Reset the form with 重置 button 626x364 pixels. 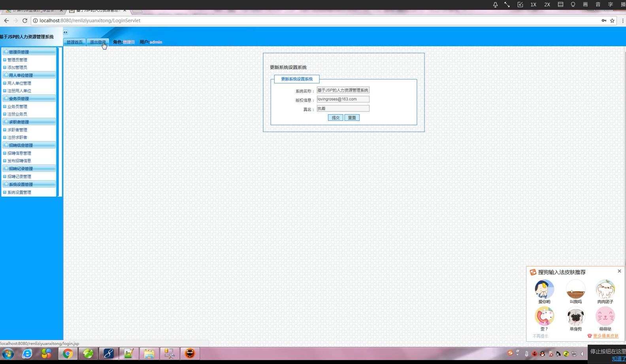click(352, 118)
